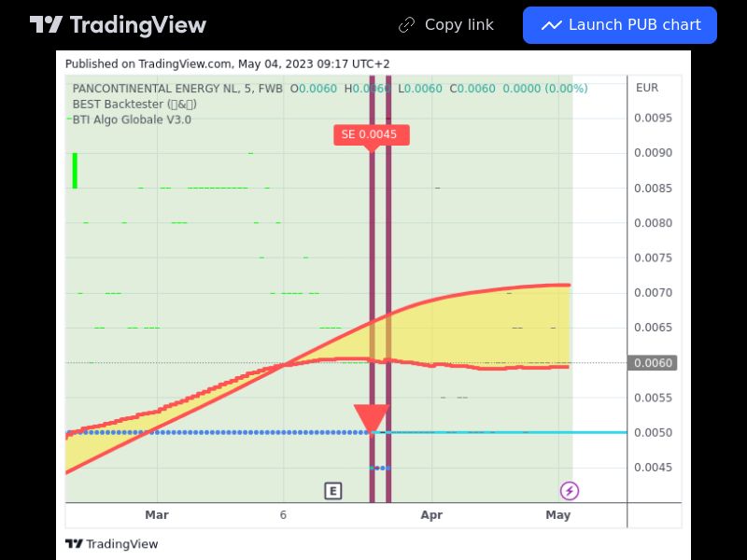Click the 0.0000 (0.00%) change value

pyautogui.click(x=545, y=89)
